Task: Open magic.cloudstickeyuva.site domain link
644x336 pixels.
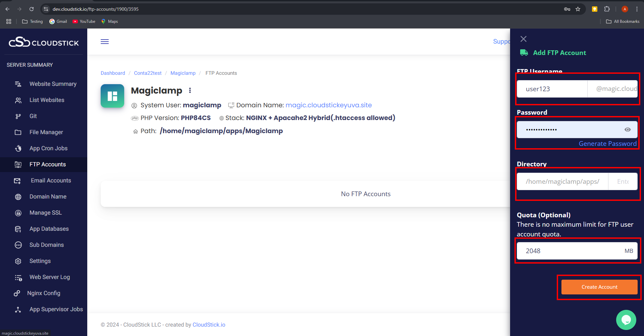Action: [x=328, y=105]
